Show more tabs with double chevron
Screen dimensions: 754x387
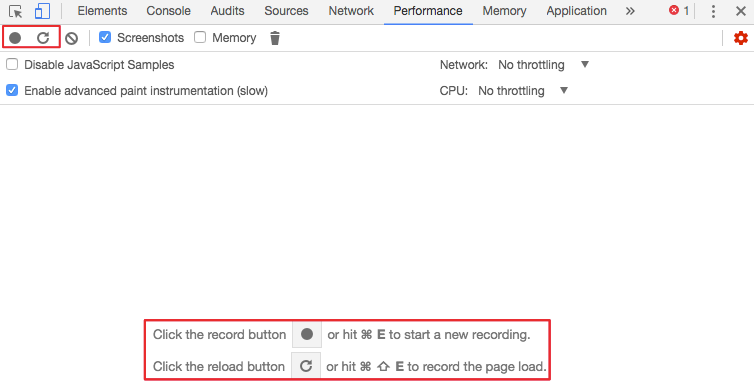coord(630,11)
